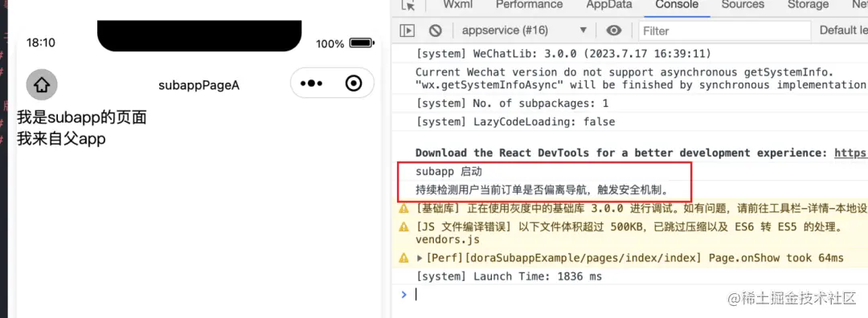Select the inspect element cursor icon
Viewport: 868px width, 318px height.
pos(408,5)
